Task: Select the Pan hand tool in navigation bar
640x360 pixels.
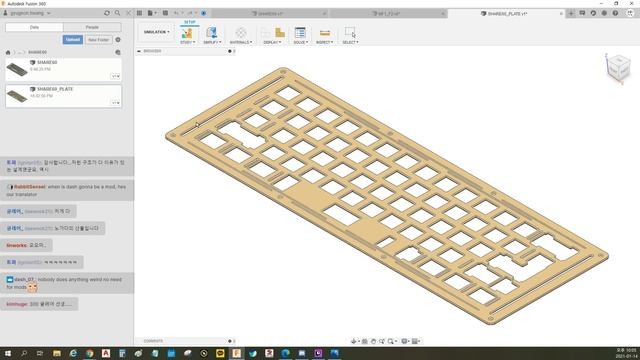Action: [373, 341]
